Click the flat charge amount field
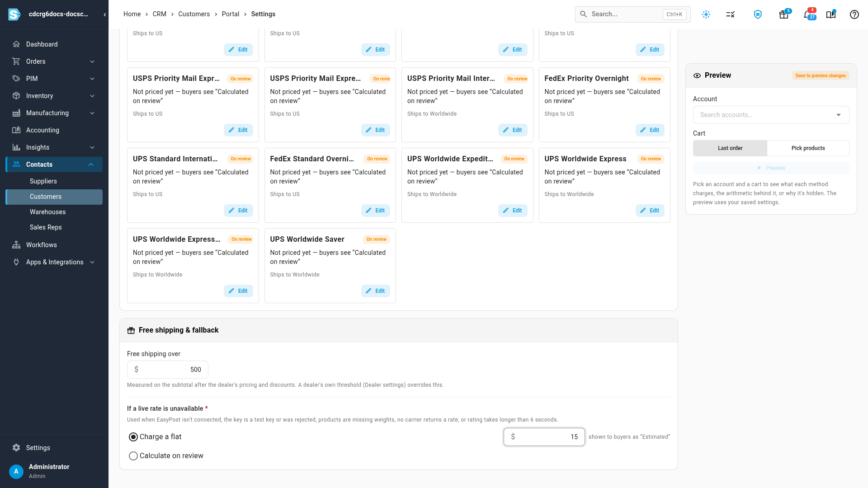This screenshot has height=488, width=868. [x=544, y=437]
